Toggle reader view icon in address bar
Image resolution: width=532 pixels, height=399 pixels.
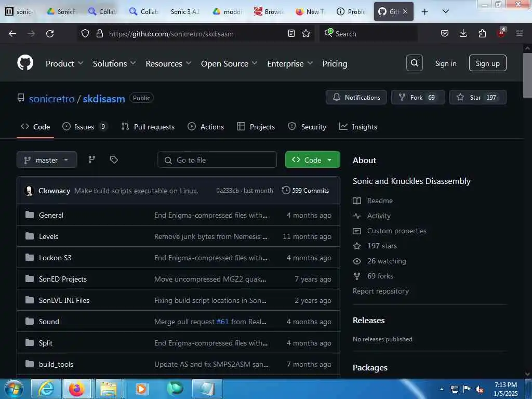[x=291, y=33]
